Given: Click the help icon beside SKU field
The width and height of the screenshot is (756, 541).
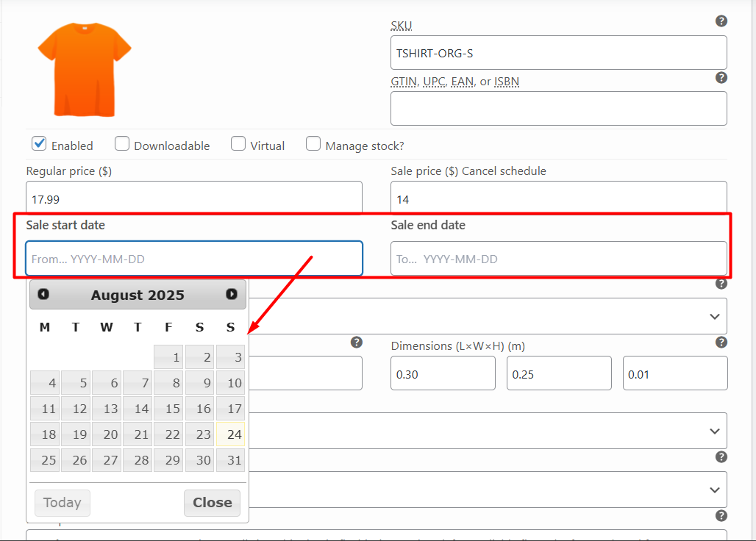Looking at the screenshot, I should coord(721,21).
